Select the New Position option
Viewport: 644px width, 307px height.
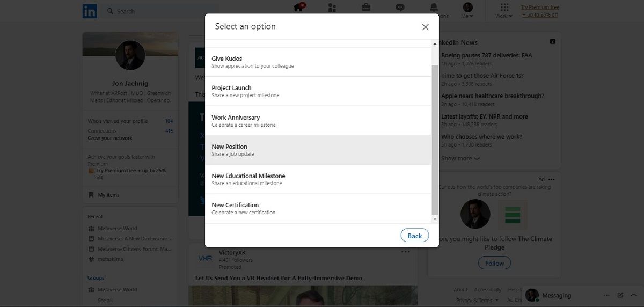tap(318, 150)
